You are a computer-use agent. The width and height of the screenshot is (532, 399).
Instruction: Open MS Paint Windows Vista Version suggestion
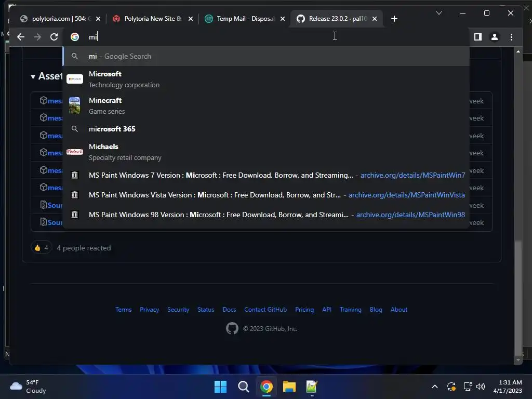266,195
